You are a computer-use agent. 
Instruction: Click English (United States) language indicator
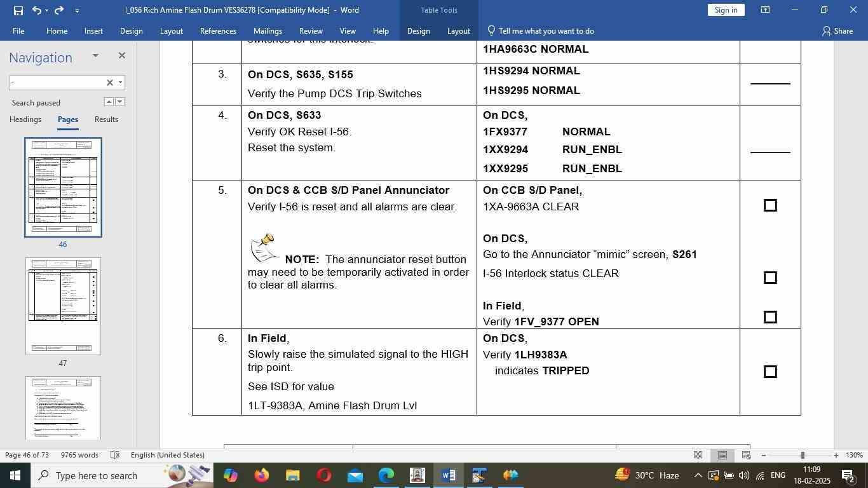(168, 455)
